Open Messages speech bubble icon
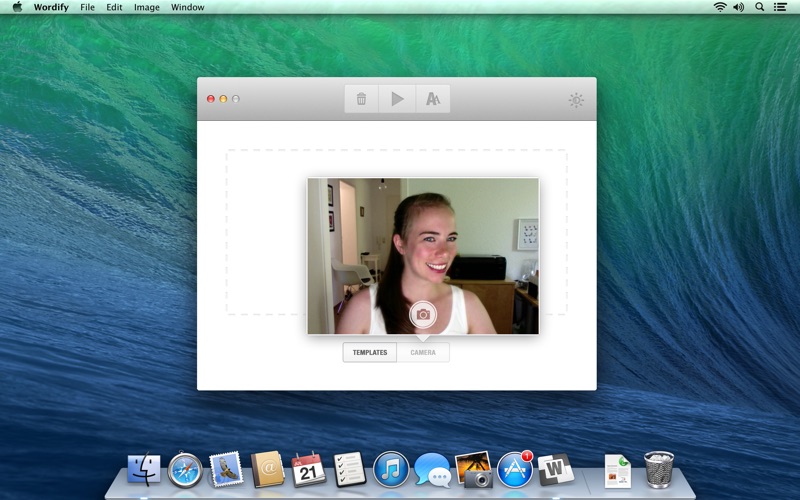 pyautogui.click(x=433, y=470)
